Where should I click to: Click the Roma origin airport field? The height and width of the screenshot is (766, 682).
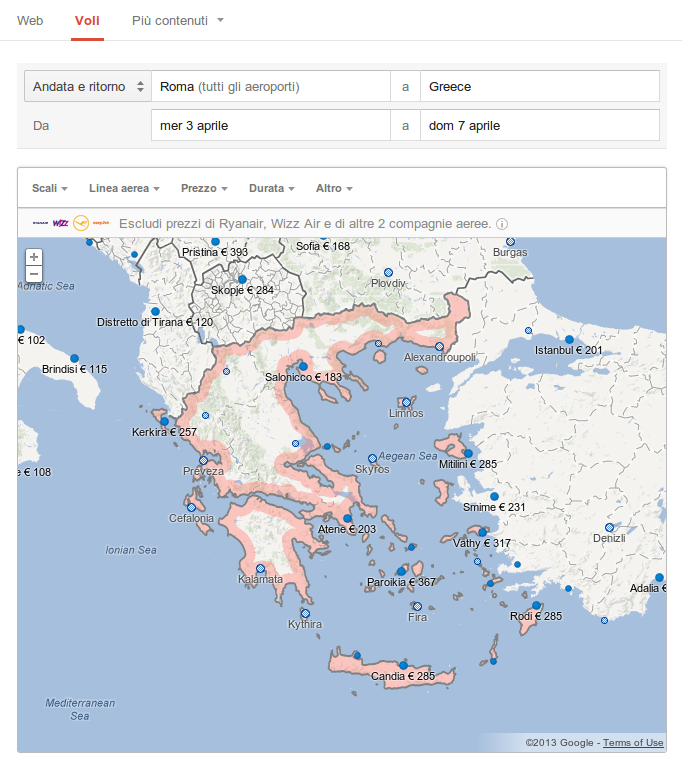coord(271,87)
